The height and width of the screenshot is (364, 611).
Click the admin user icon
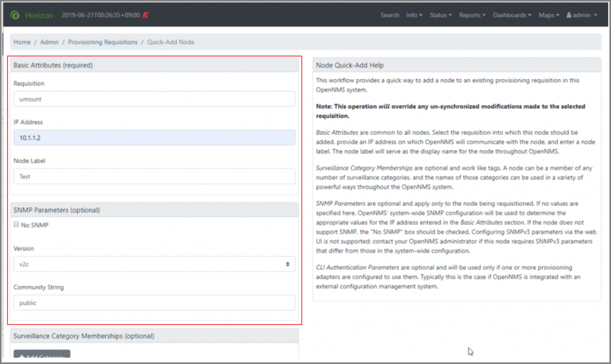point(569,15)
